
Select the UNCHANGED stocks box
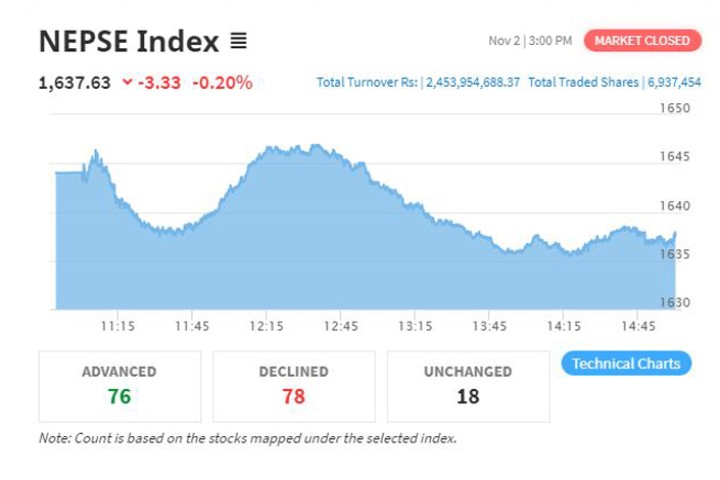point(468,385)
